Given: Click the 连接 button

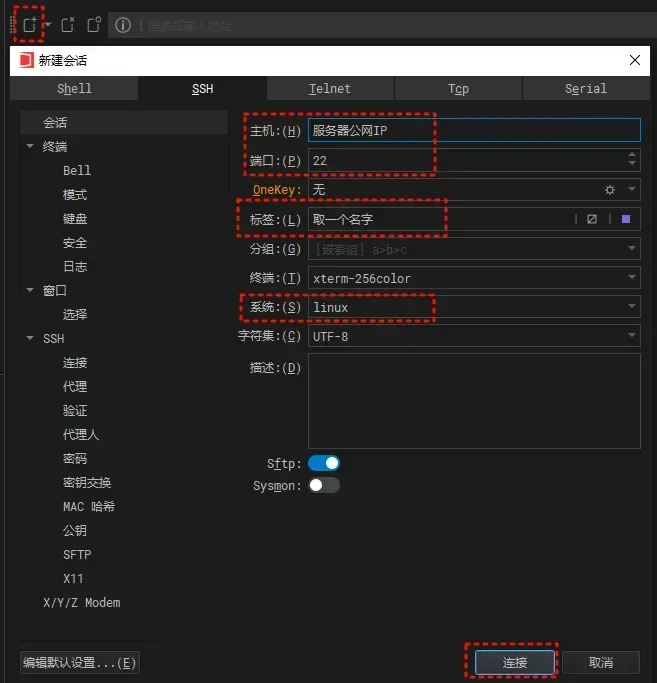Looking at the screenshot, I should tap(514, 662).
